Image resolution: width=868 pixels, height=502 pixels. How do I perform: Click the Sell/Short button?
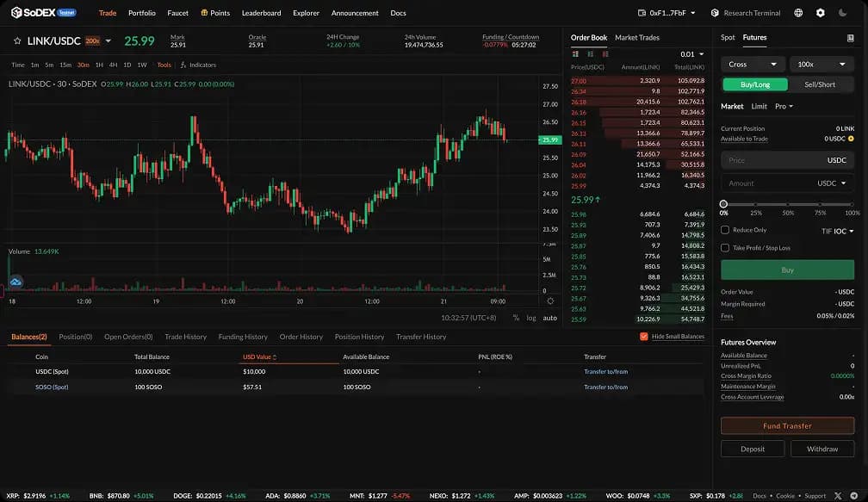(820, 84)
